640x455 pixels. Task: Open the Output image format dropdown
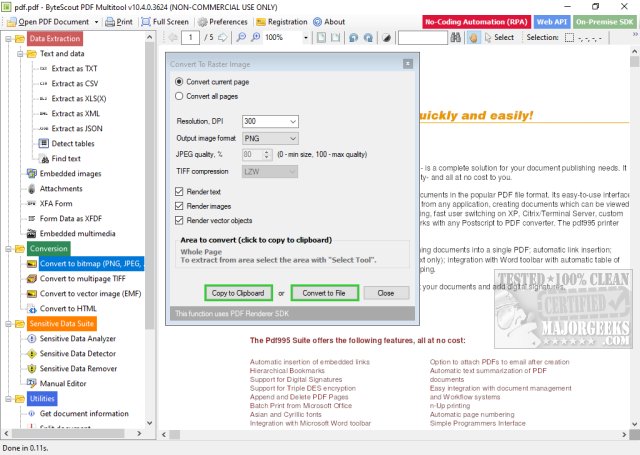(293, 138)
